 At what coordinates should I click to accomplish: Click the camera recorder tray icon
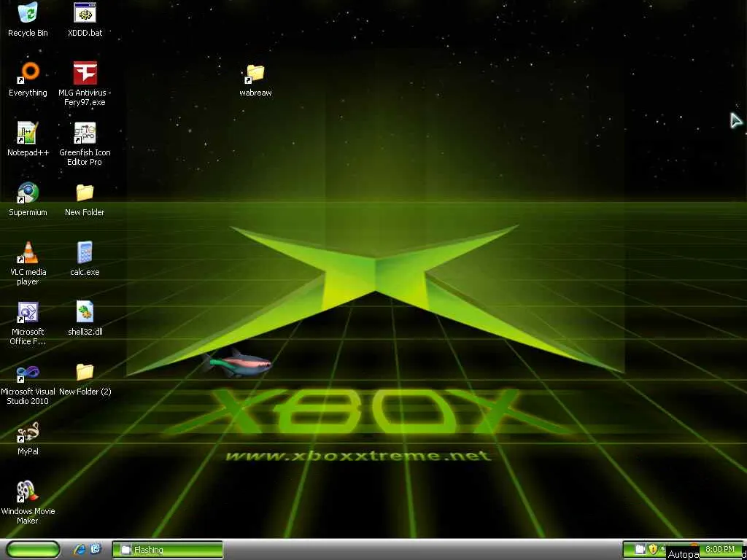coord(640,549)
